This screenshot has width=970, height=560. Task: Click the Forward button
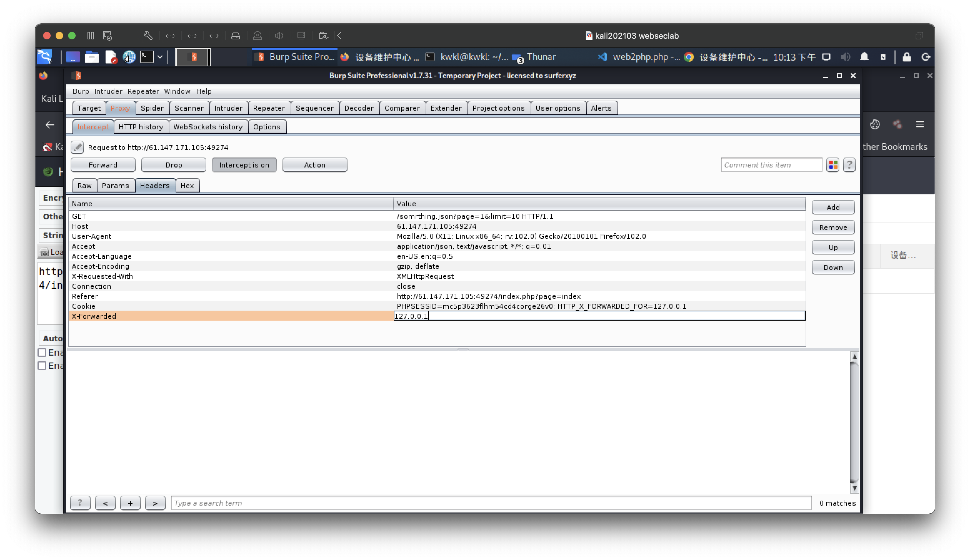103,165
